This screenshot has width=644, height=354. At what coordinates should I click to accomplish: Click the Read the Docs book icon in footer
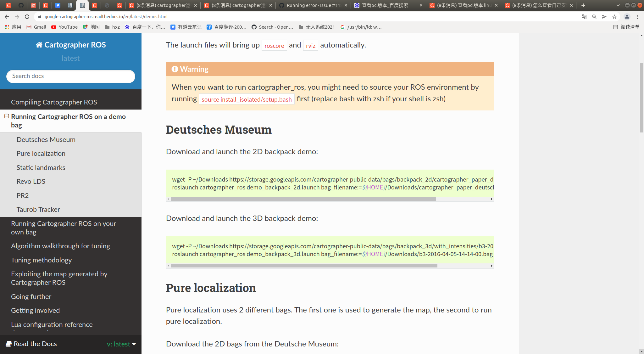coord(9,344)
